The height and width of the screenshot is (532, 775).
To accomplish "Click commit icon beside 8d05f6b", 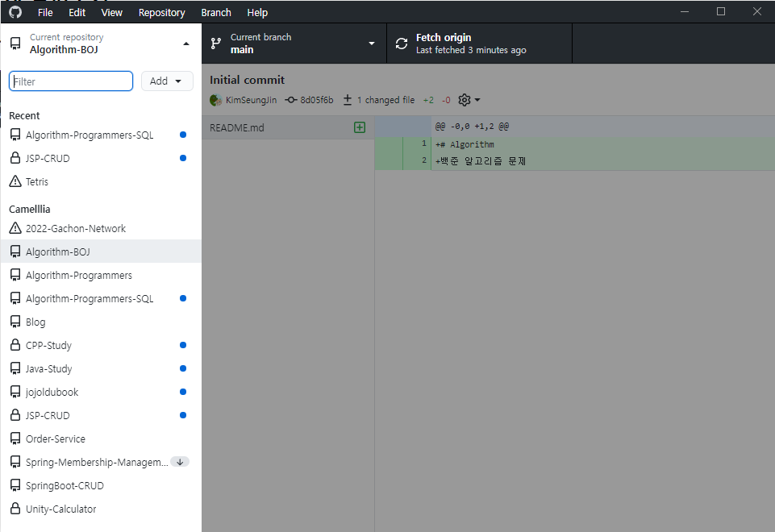I will 290,100.
